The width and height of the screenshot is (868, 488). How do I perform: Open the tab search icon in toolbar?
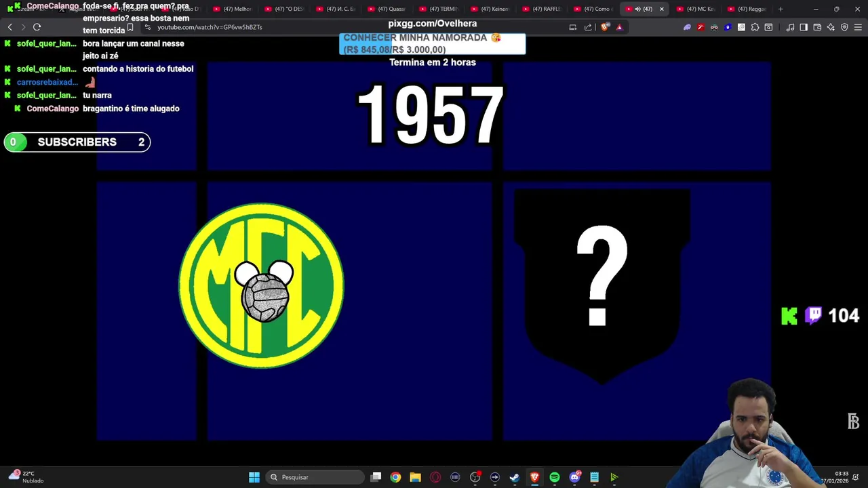click(x=768, y=27)
